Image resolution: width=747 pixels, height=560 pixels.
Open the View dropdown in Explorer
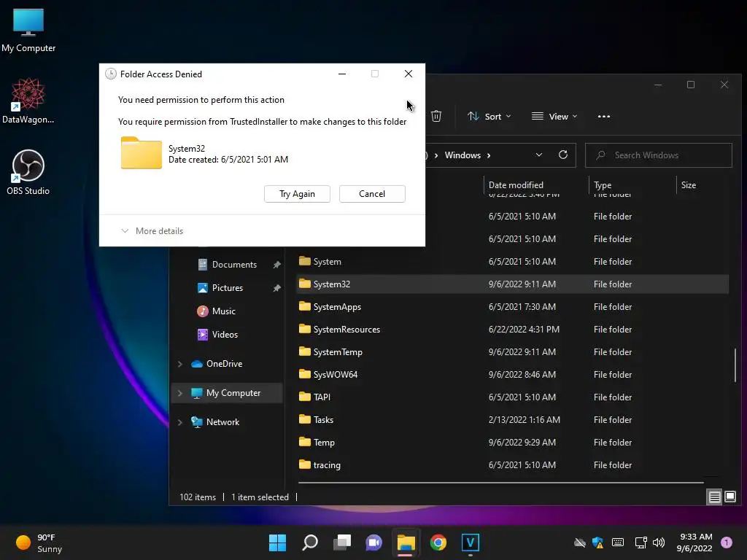(x=554, y=117)
